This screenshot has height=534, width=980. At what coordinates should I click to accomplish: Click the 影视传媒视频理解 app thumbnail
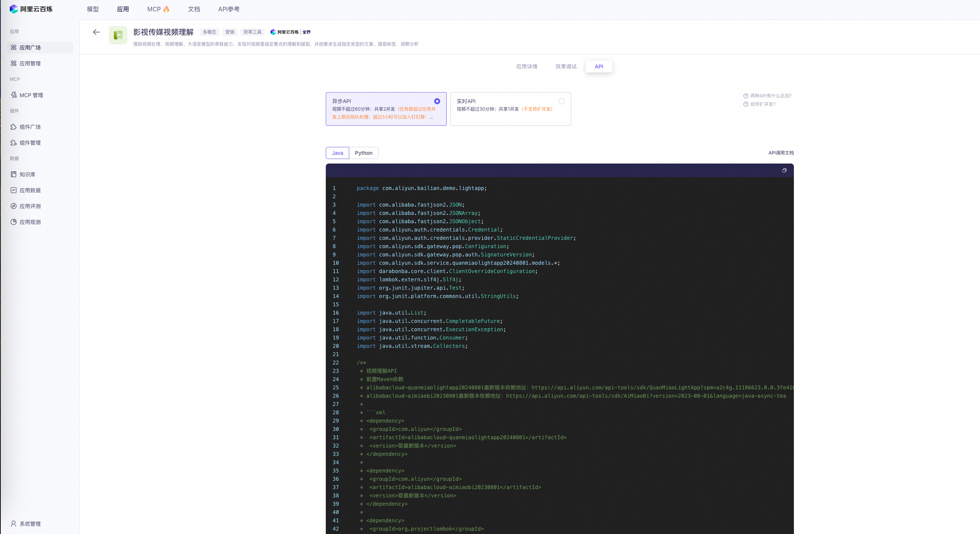click(118, 35)
